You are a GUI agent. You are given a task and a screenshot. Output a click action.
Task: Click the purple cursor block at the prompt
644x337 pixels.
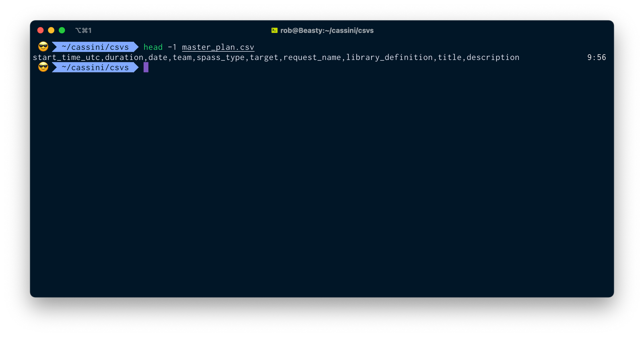[x=146, y=68]
